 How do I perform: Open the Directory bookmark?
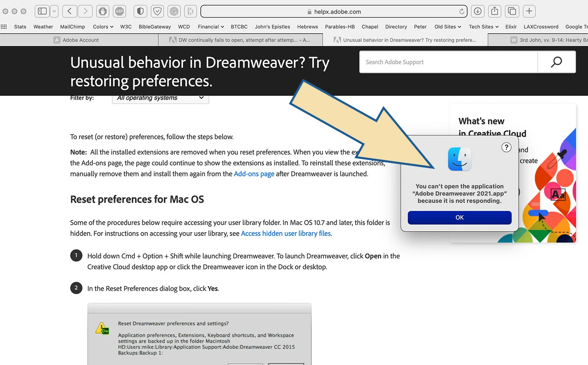click(x=396, y=27)
